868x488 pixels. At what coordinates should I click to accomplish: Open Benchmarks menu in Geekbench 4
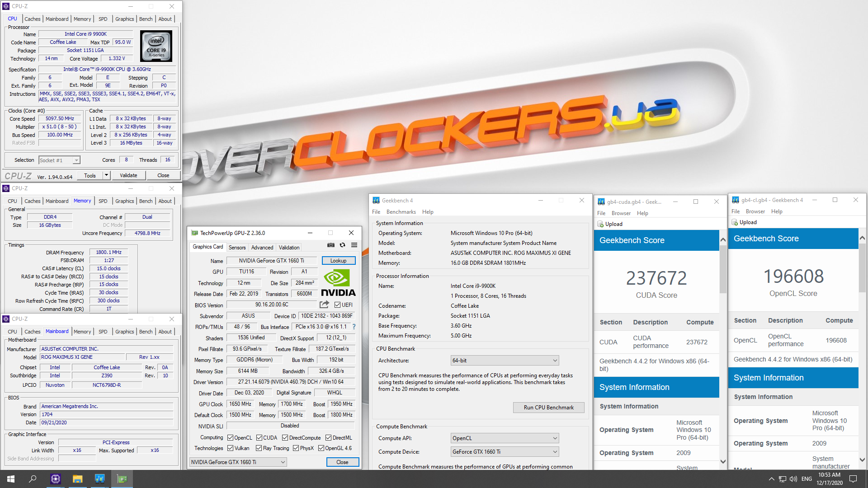401,212
